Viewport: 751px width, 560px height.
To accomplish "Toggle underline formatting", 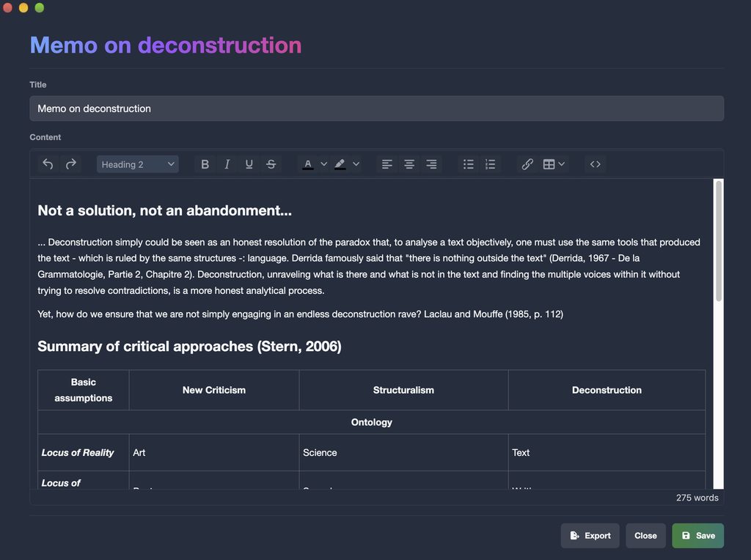I will [249, 164].
